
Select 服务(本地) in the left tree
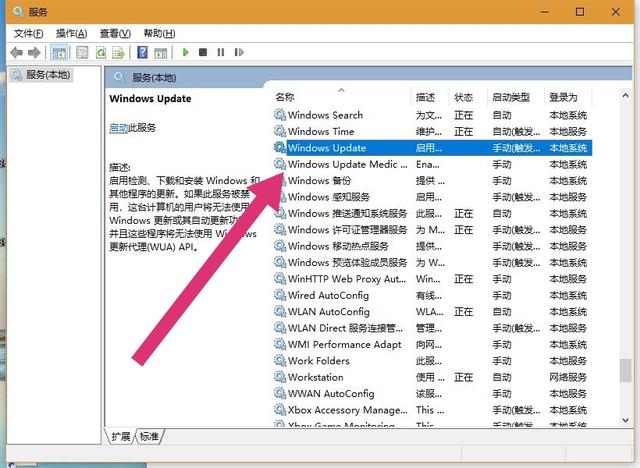pos(41,75)
